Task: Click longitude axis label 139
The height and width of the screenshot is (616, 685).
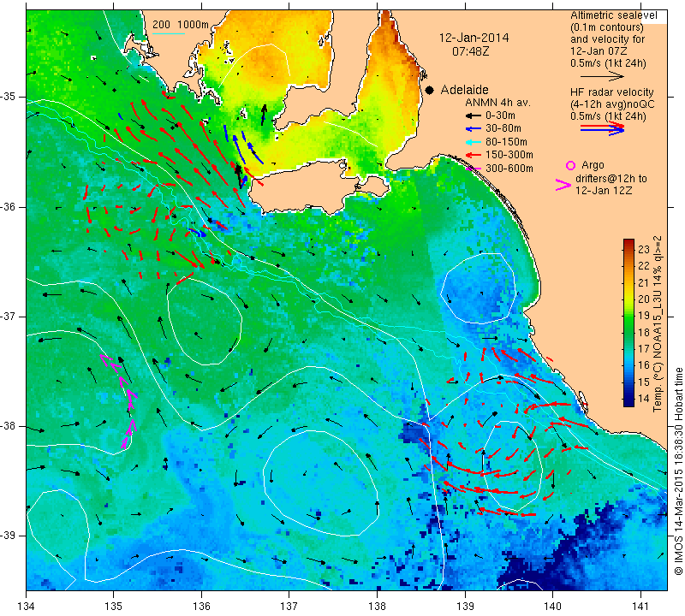Action: [x=465, y=607]
